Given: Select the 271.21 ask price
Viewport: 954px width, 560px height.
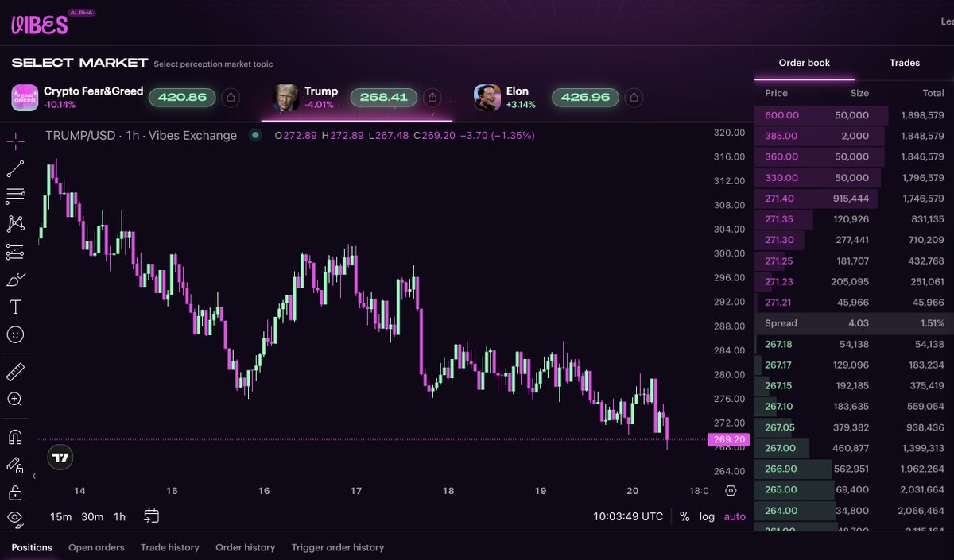Looking at the screenshot, I should coord(778,303).
